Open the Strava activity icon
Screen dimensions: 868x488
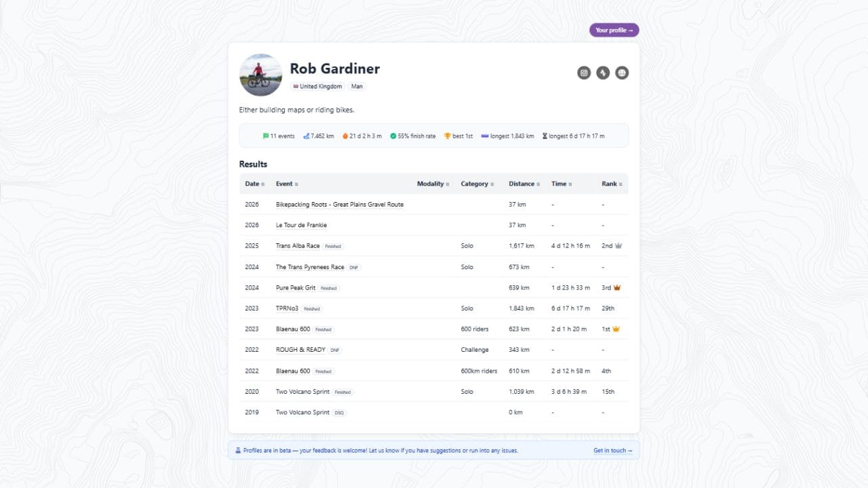coord(603,73)
